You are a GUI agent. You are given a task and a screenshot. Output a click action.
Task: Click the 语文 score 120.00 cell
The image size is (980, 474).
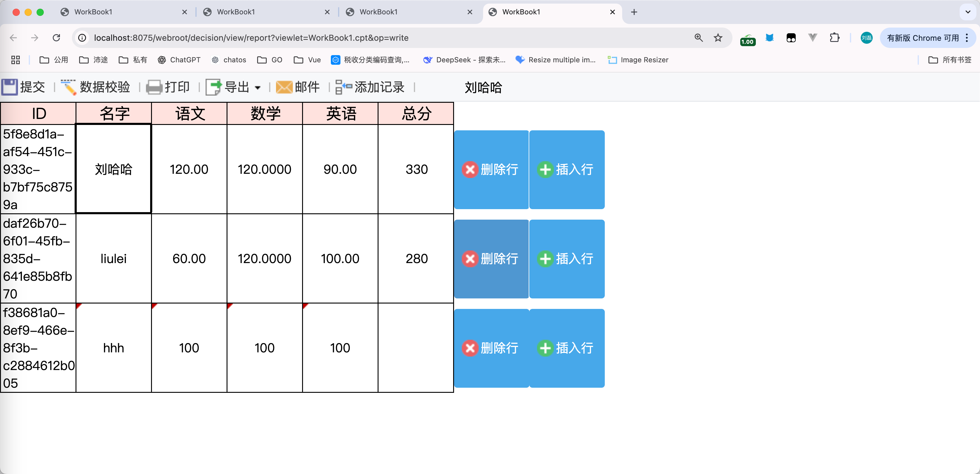click(189, 169)
